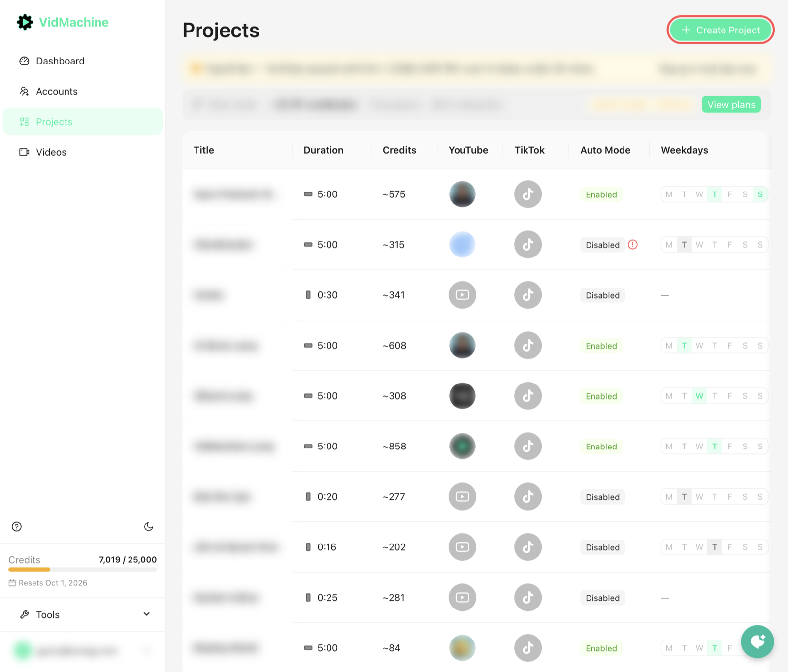Viewport: 788px width, 672px height.
Task: Click the TikTok icon in the ~308 credits row
Action: point(528,396)
